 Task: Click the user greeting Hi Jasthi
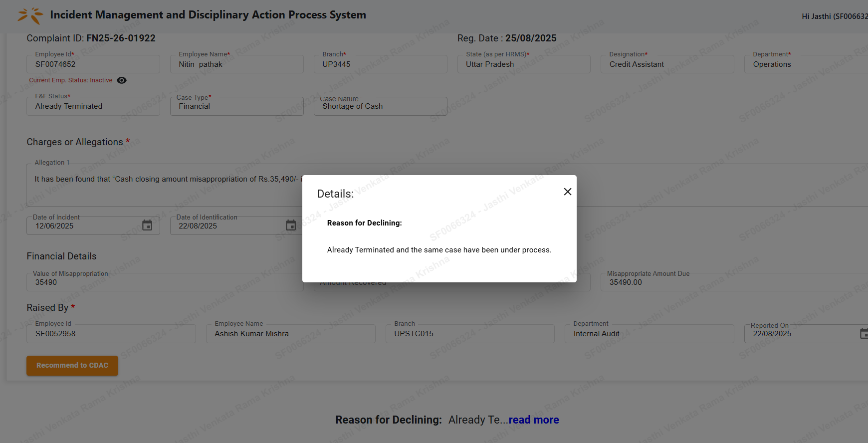coord(834,16)
